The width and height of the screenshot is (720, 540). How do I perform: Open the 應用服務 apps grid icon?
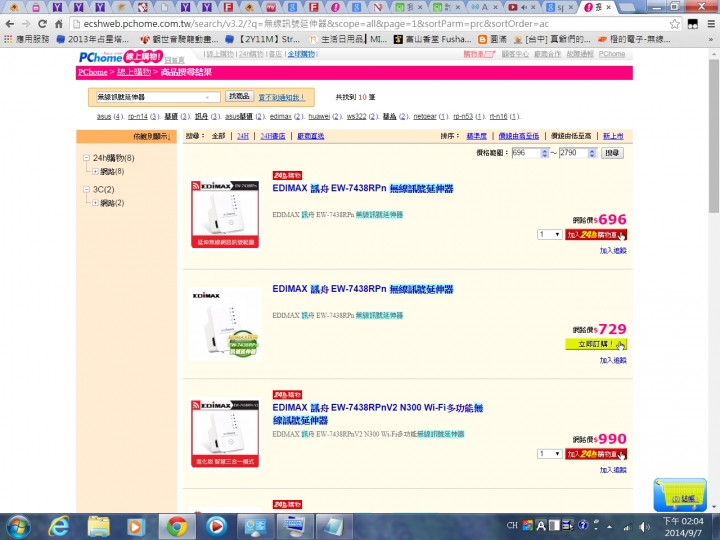(x=8, y=39)
